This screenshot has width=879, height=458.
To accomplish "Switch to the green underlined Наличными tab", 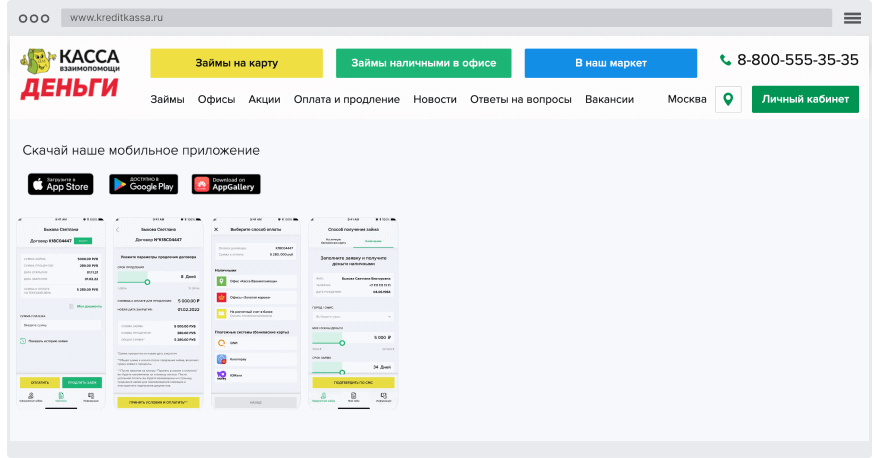I will 373,242.
